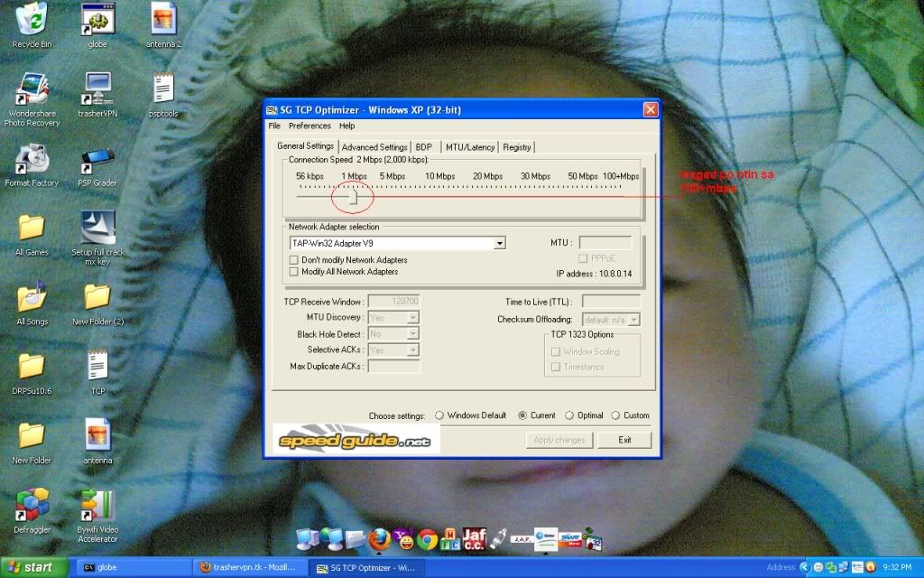The height and width of the screenshot is (578, 924).
Task: Click the Connection Speed slider thumb
Action: click(x=353, y=196)
